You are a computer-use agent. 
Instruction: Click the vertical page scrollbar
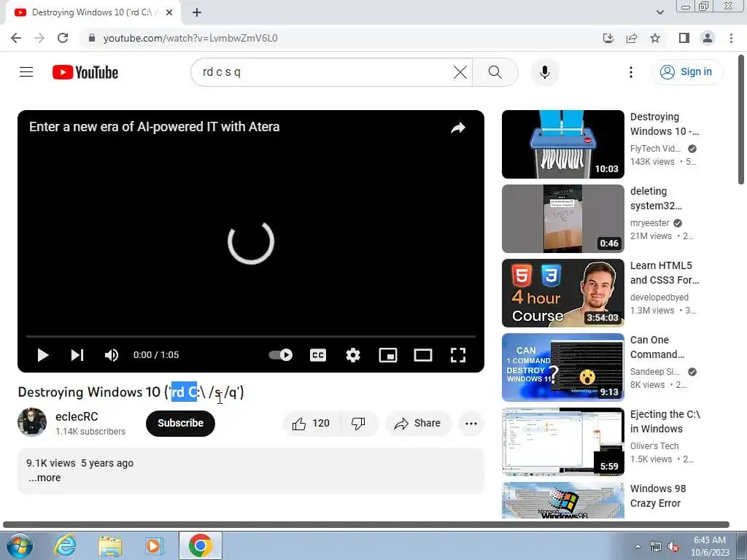741,119
